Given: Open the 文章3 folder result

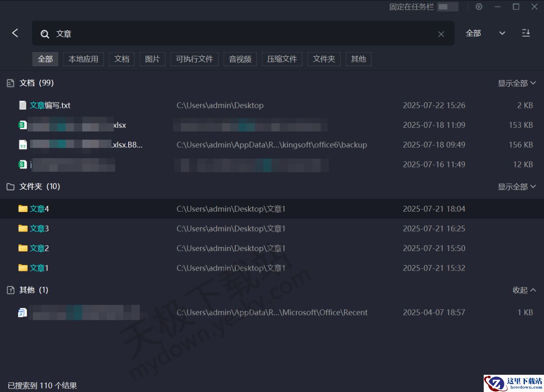Looking at the screenshot, I should pyautogui.click(x=39, y=228).
